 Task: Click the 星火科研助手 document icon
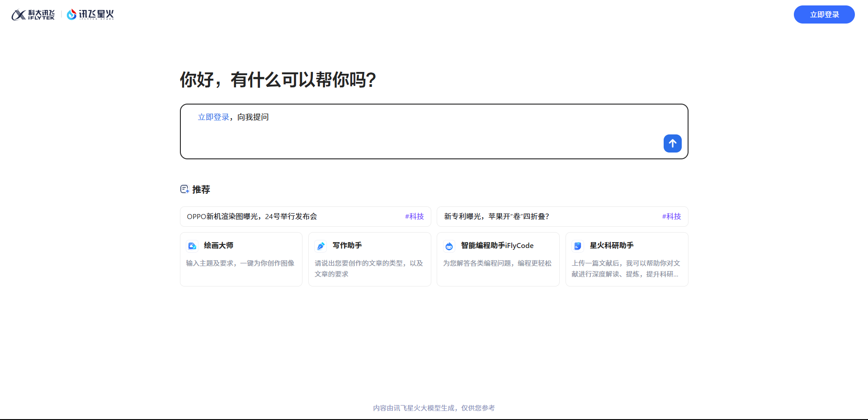[577, 246]
